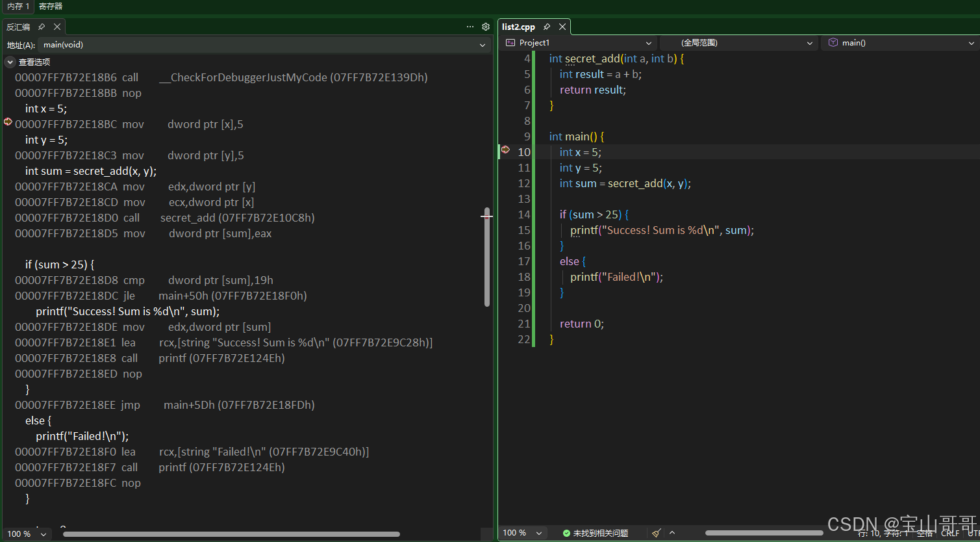Click the current-instruction arrow at 00007FF7B72E18BC
The height and width of the screenshot is (542, 980).
tap(8, 122)
